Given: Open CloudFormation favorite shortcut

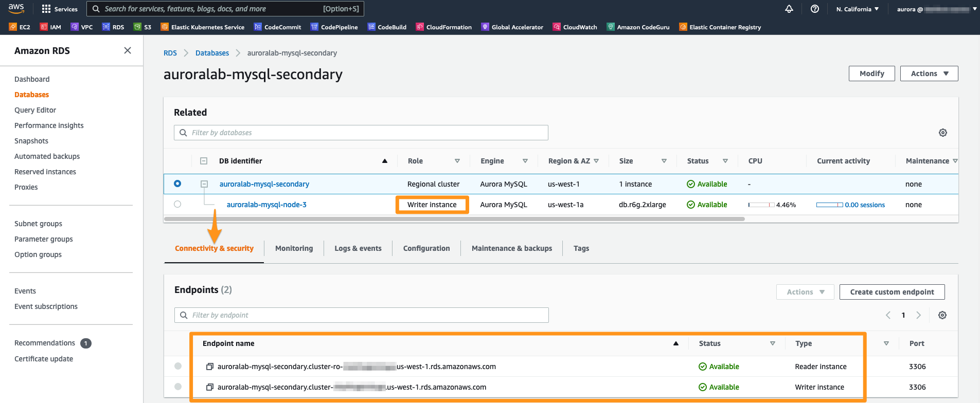Looking at the screenshot, I should tap(444, 27).
